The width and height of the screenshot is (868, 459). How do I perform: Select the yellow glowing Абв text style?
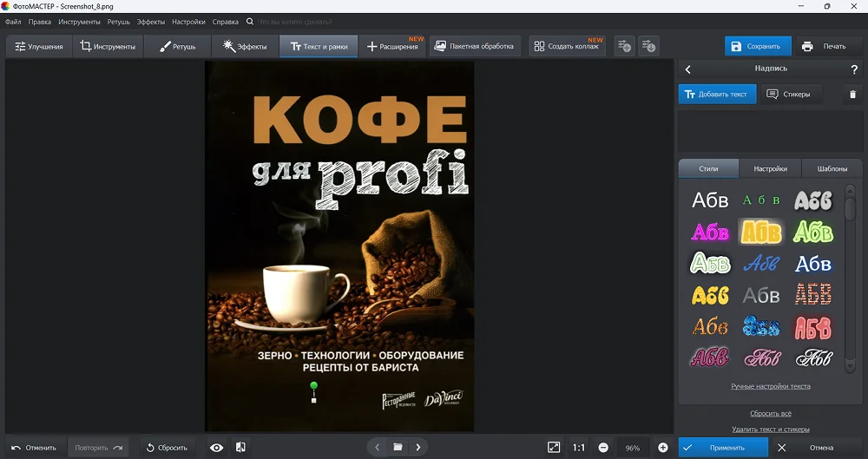(x=761, y=232)
